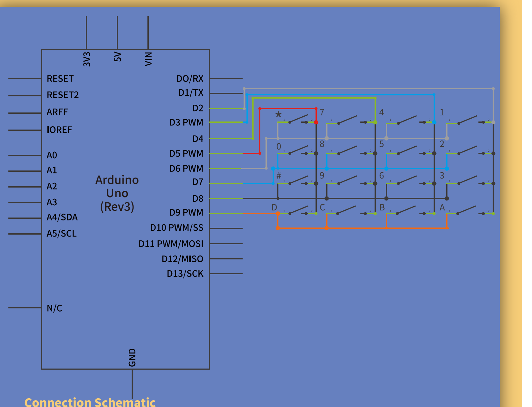This screenshot has height=407, width=532.
Task: Select the A4/SDA pin label
Action: click(62, 217)
